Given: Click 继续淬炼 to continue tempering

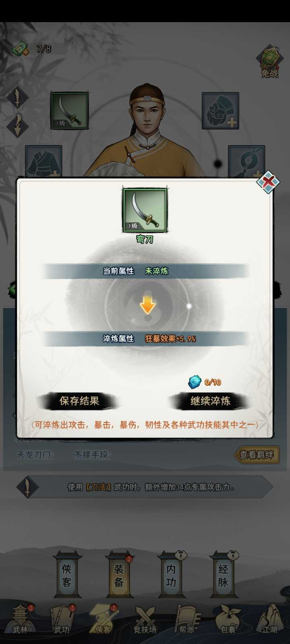Looking at the screenshot, I should point(210,401).
